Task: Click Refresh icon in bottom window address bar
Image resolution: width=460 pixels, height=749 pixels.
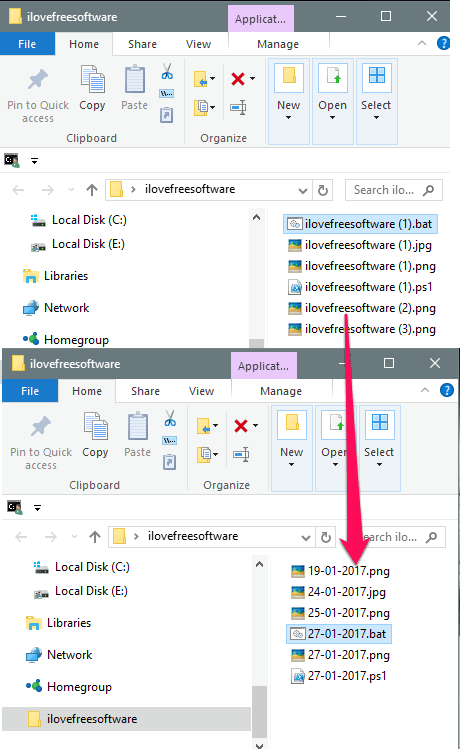Action: (326, 537)
